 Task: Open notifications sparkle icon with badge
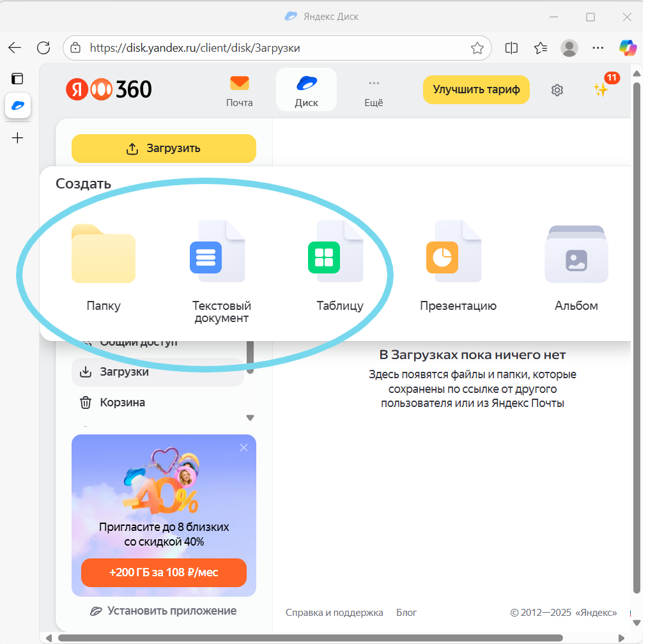coord(601,90)
